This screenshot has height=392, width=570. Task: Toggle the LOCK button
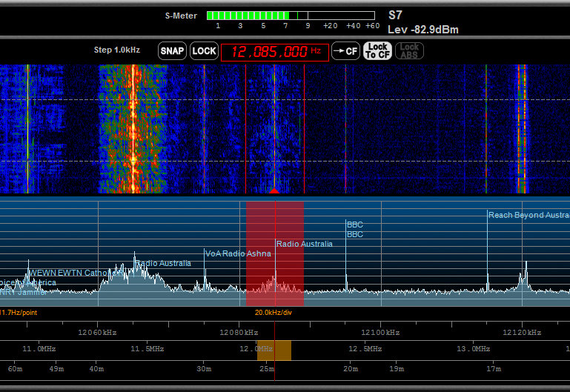pyautogui.click(x=204, y=51)
